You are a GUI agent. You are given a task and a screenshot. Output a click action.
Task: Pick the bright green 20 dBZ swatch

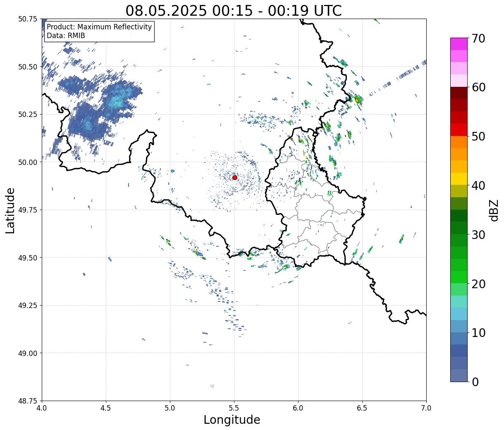coord(459,277)
